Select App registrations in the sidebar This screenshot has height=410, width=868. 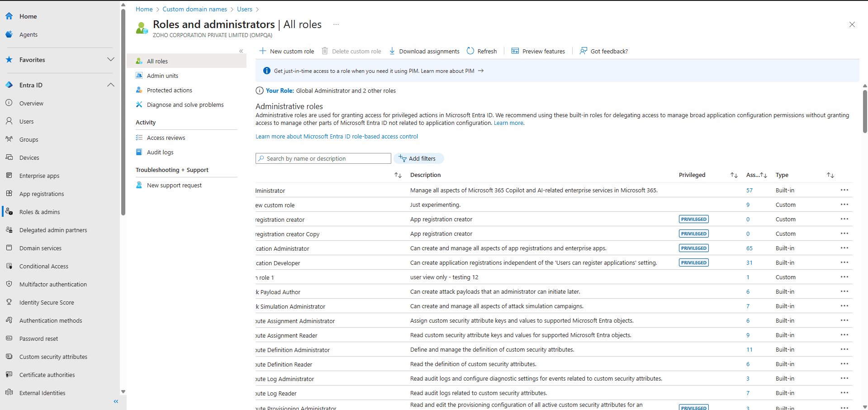[42, 193]
